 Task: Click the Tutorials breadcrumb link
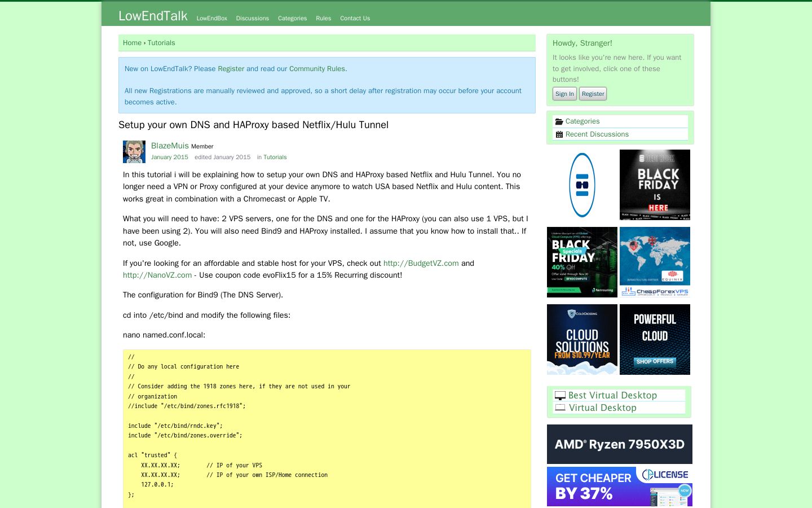coord(161,43)
